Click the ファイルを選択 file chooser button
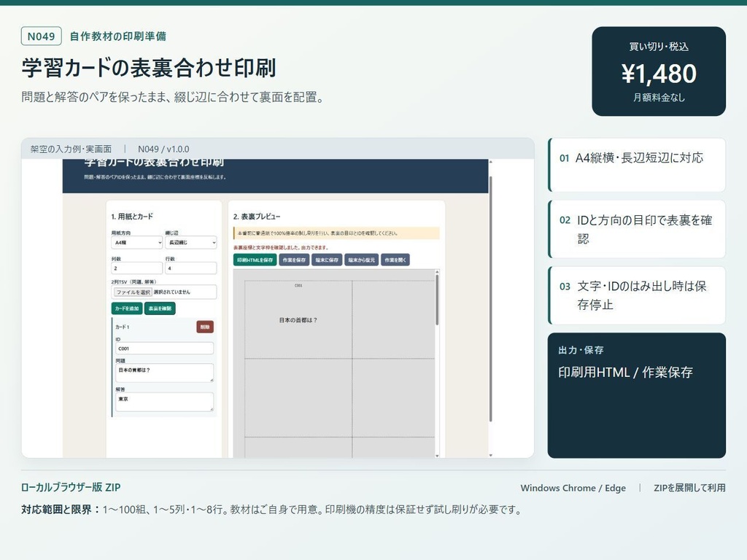The image size is (747, 560). point(133,292)
